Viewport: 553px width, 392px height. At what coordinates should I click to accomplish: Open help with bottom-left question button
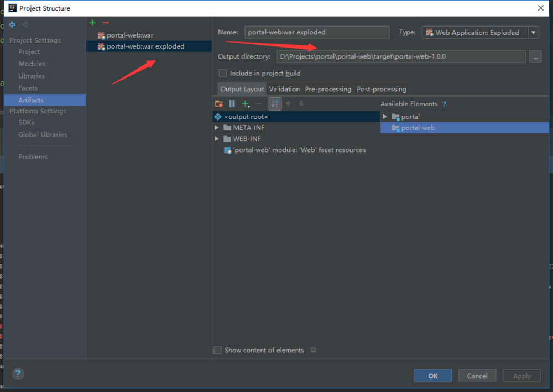point(18,374)
